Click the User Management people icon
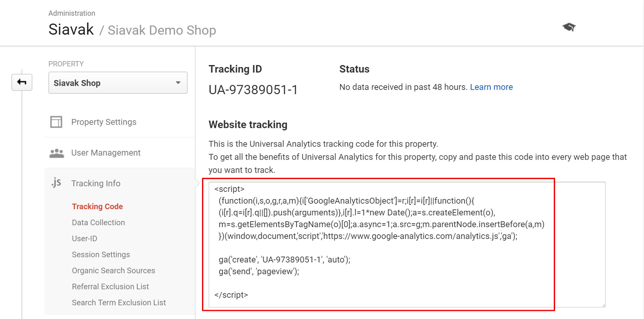Image resolution: width=644 pixels, height=319 pixels. [x=57, y=153]
